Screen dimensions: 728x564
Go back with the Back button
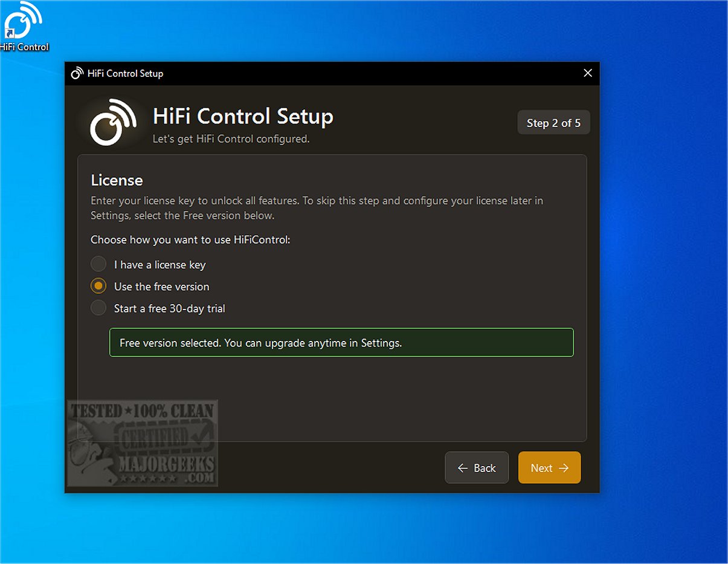(477, 468)
